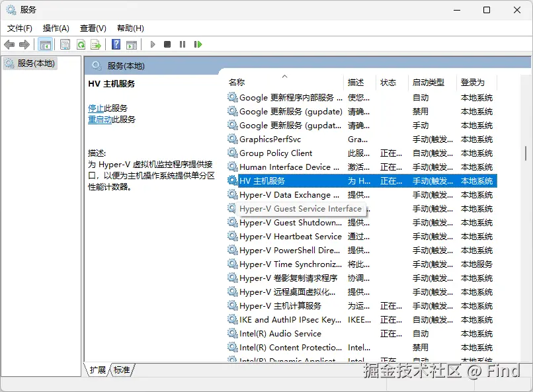Click gear icon of Intel(R) Audio Service
This screenshot has height=392, width=533.
(x=233, y=334)
